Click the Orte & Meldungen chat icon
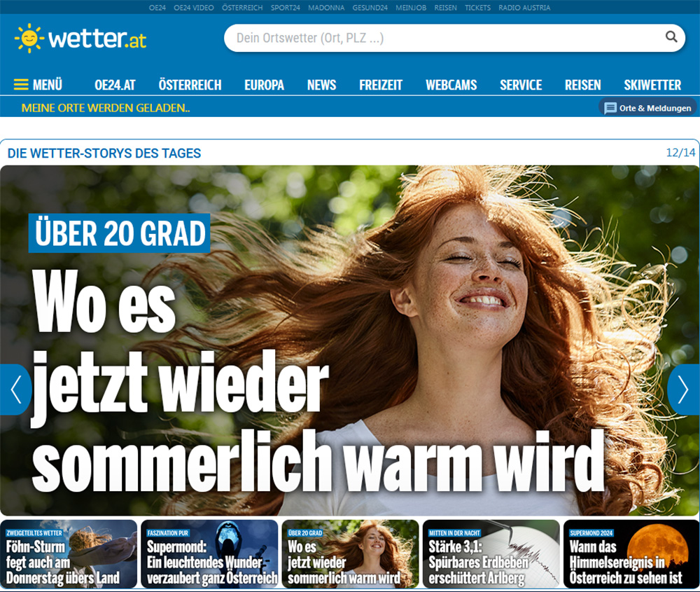The height and width of the screenshot is (592, 700). [x=610, y=108]
